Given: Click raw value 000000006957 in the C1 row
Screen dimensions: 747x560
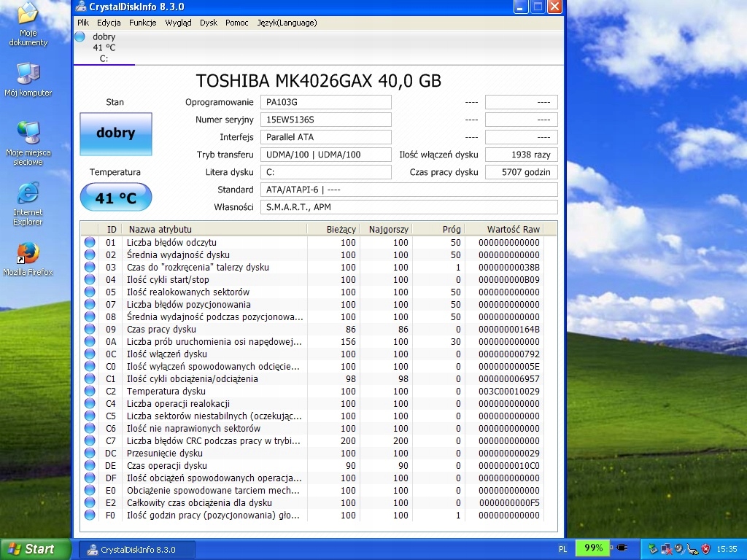Looking at the screenshot, I should [508, 378].
